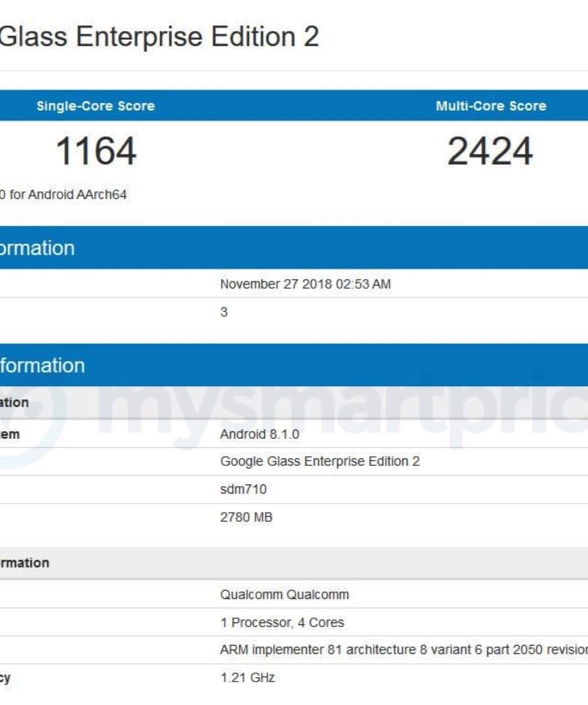Select the sdm710 motherboard value

(x=243, y=489)
